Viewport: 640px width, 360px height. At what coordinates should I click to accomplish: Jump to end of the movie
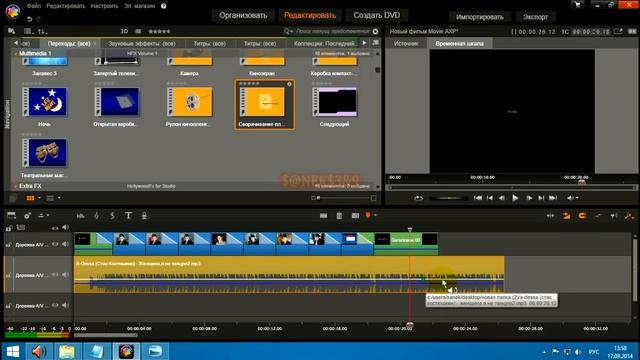point(553,198)
